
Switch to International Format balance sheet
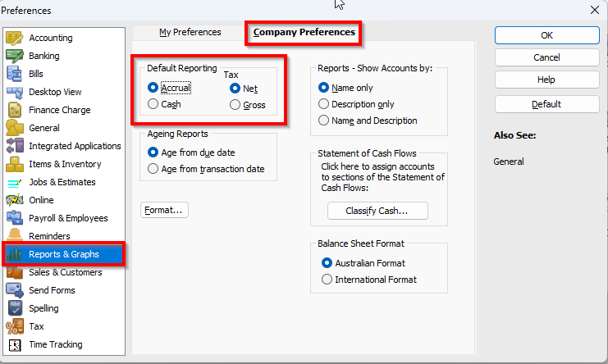point(328,280)
